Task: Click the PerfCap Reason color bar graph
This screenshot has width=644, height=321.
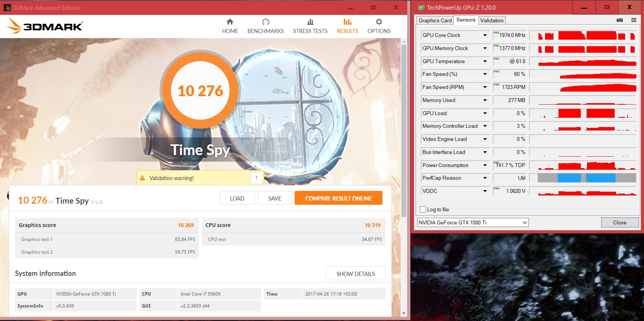Action: point(583,178)
